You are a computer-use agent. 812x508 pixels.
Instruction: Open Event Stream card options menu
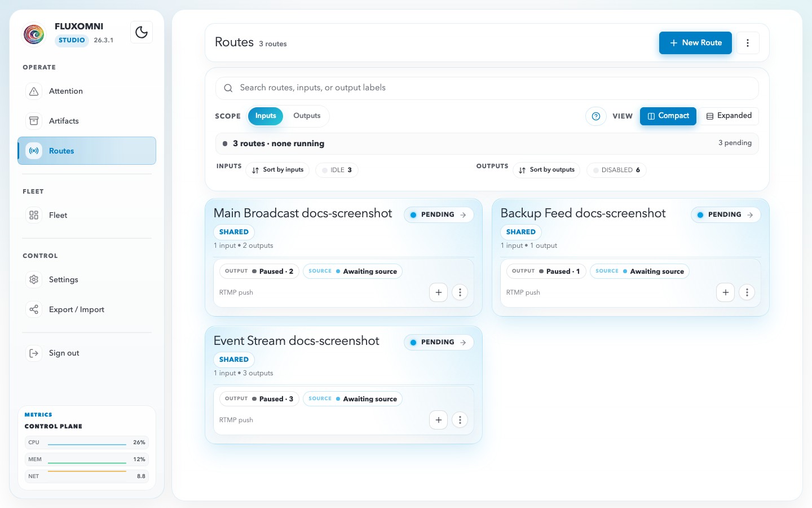[460, 420]
